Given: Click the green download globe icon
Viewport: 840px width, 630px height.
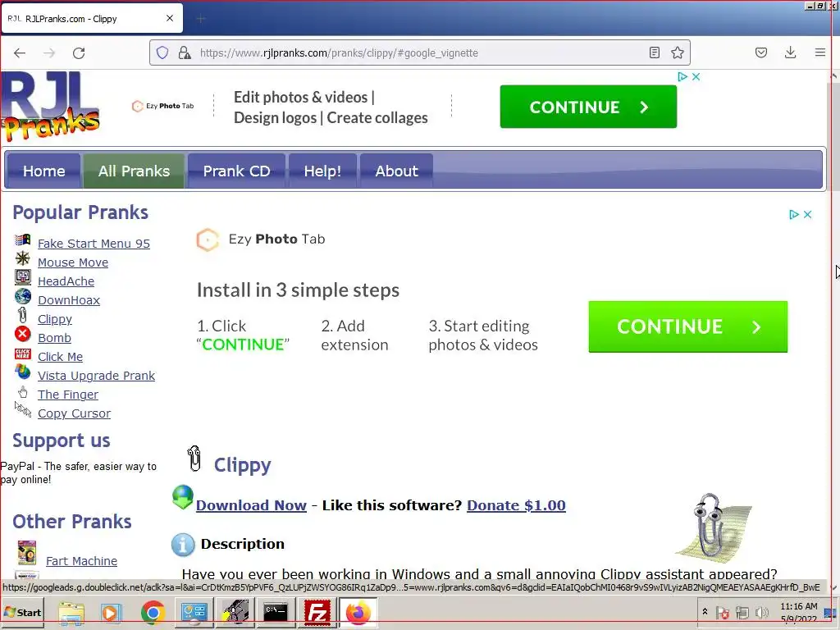Looking at the screenshot, I should coord(183,497).
